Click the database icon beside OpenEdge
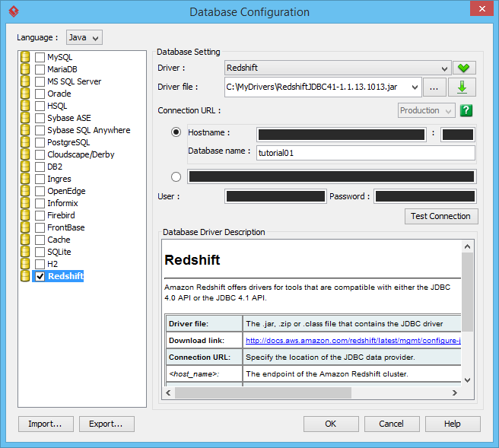 (25, 191)
